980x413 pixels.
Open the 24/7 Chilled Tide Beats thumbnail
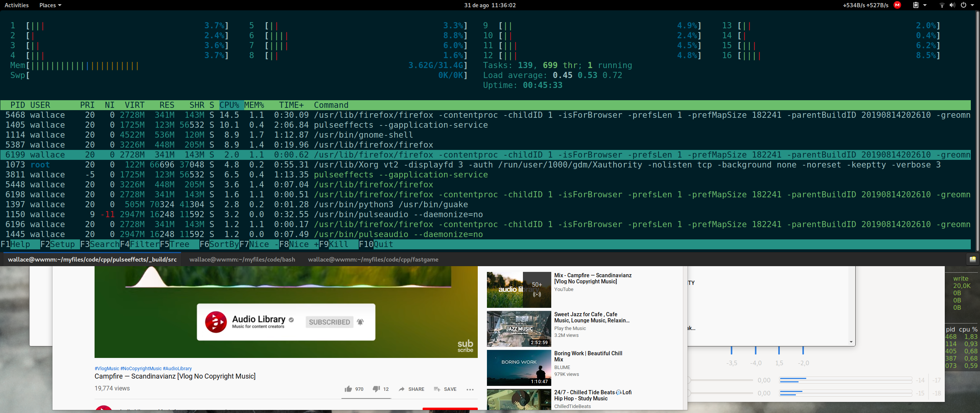pos(519,400)
